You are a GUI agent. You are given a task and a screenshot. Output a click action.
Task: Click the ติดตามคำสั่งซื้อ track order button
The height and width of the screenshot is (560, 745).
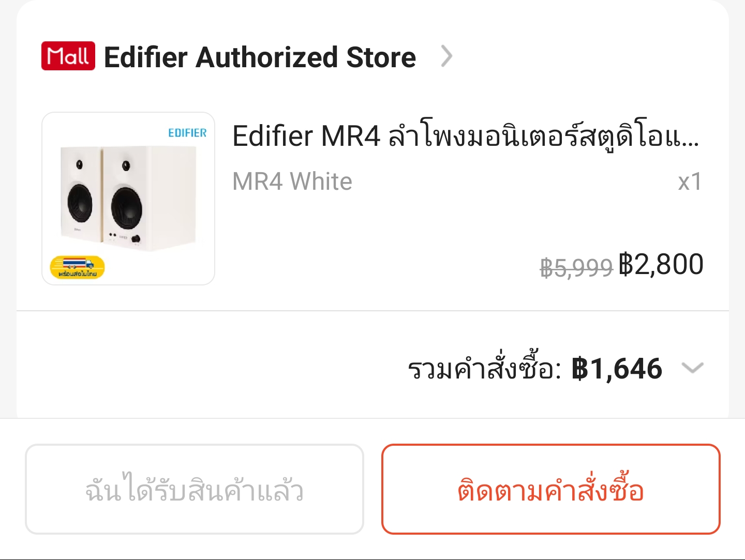coord(551,489)
